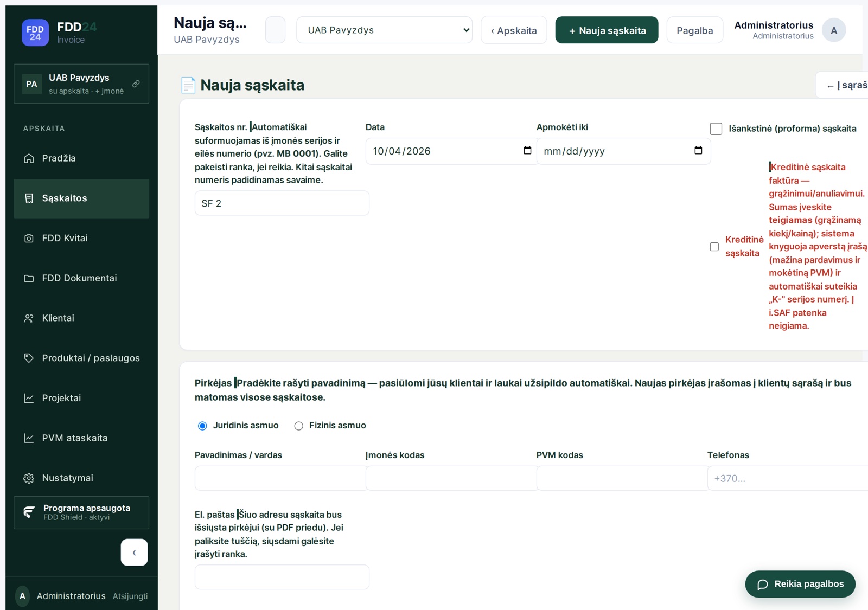This screenshot has width=868, height=610.
Task: Go to FDD Kvitai section
Action: [81, 238]
